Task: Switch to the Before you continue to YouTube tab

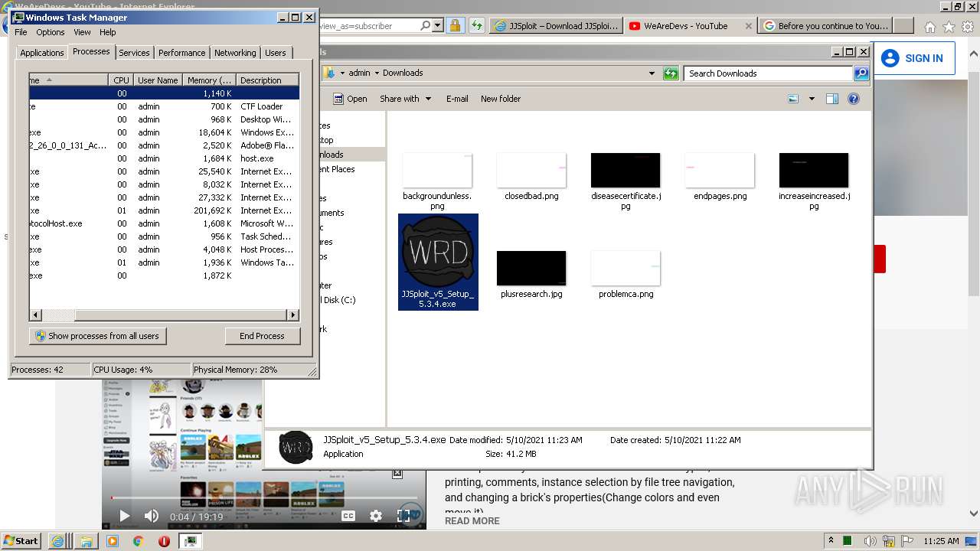Action: 827,26
